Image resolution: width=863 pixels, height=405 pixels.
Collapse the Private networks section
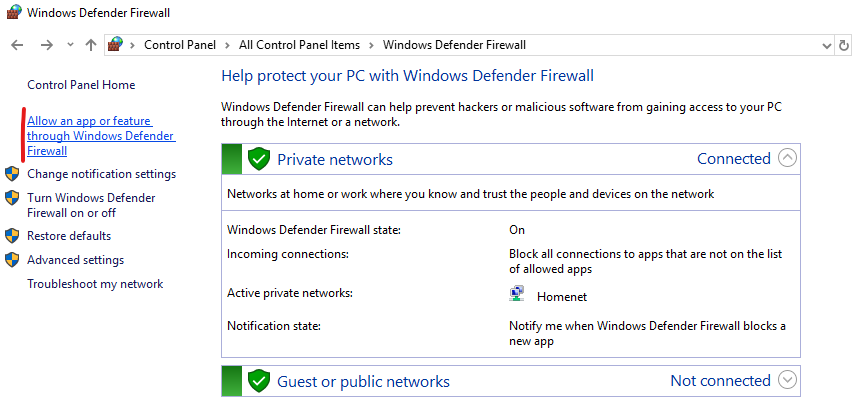point(788,158)
